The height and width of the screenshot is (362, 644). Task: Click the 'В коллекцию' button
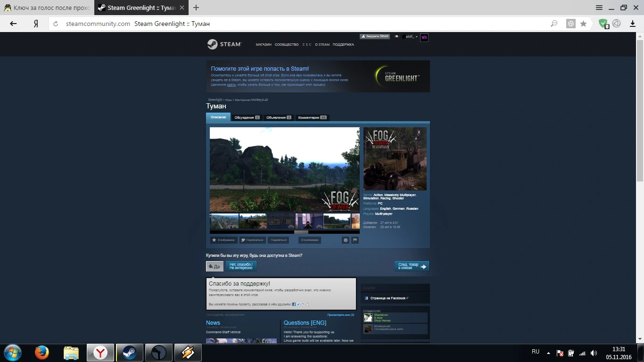310,240
